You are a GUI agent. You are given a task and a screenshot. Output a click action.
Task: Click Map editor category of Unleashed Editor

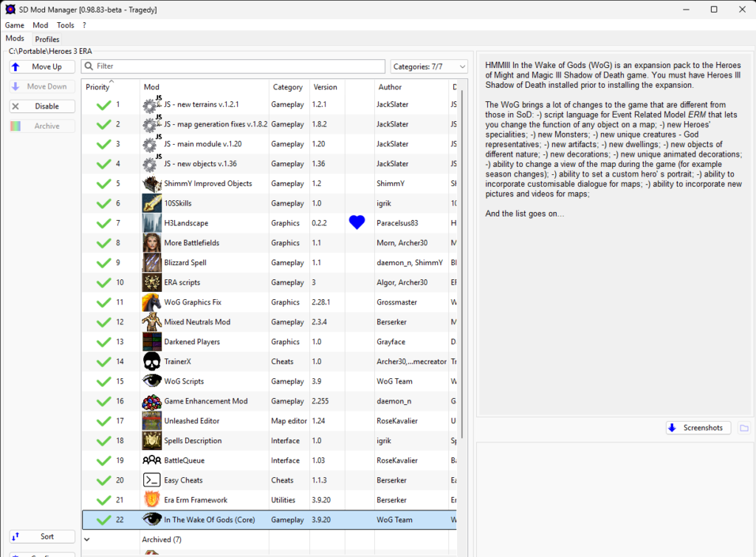tap(289, 421)
